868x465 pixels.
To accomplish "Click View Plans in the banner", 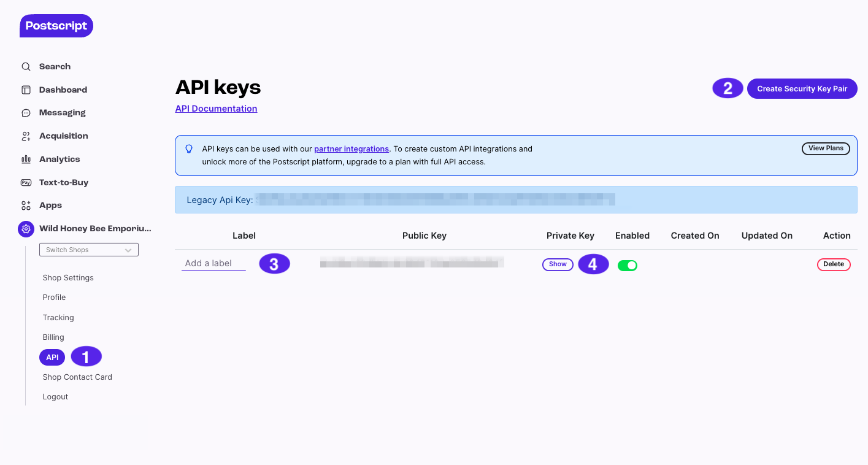I will pyautogui.click(x=825, y=148).
